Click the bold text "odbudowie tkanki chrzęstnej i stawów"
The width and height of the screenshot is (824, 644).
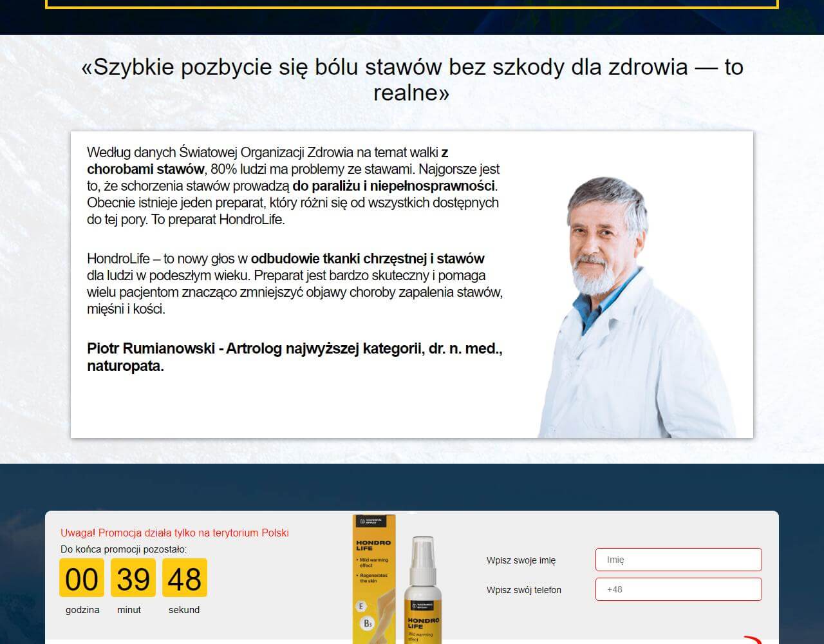368,259
